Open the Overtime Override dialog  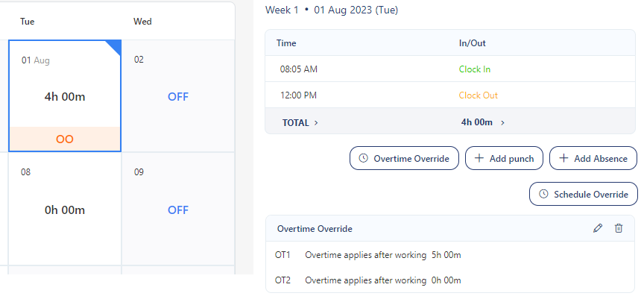coord(404,158)
